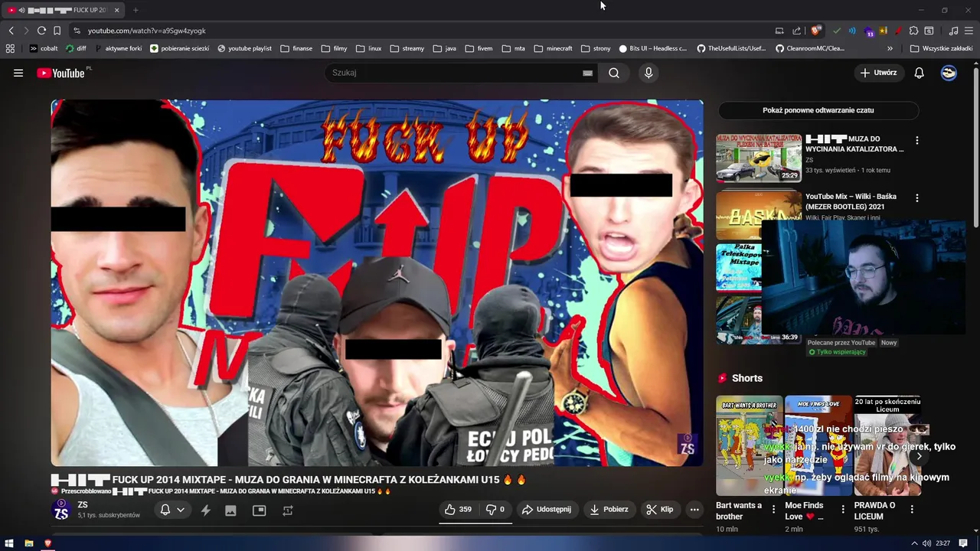
Task: Open the account avatar menu
Action: point(949,73)
